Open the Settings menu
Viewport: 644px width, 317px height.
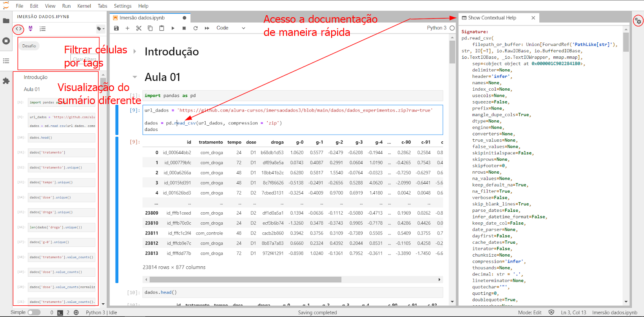123,6
